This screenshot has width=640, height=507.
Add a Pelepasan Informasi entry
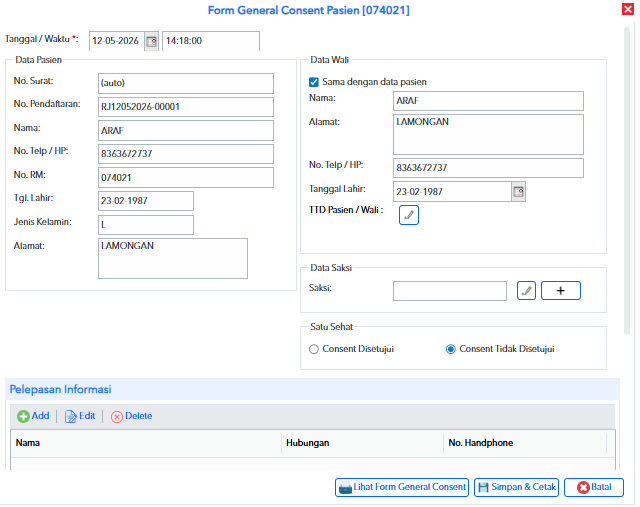(x=33, y=416)
